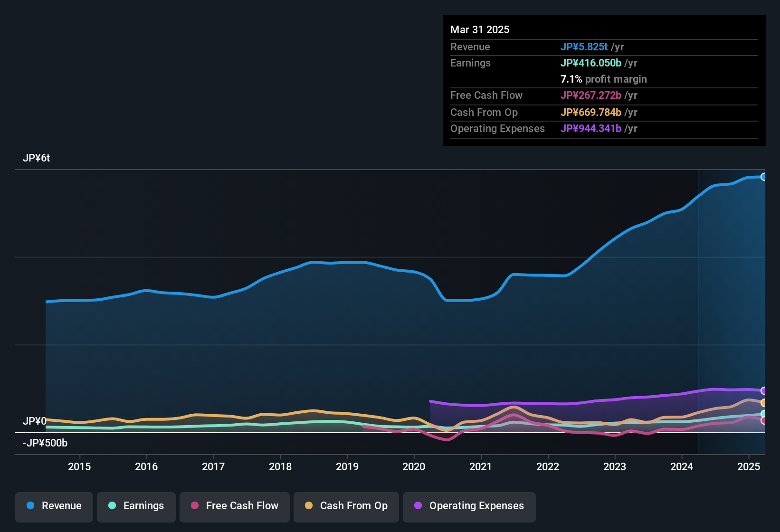Click the -JP¥500b y-axis label
Viewport: 780px width, 532px height.
click(45, 443)
